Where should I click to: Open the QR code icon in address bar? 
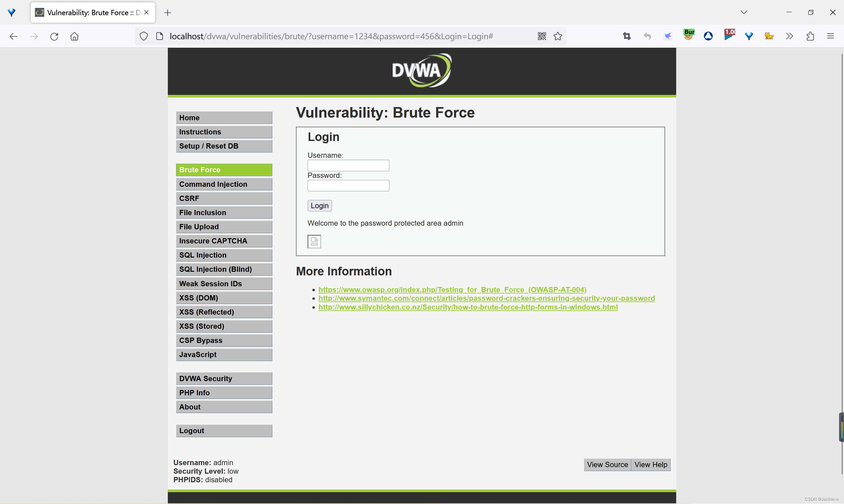[542, 36]
